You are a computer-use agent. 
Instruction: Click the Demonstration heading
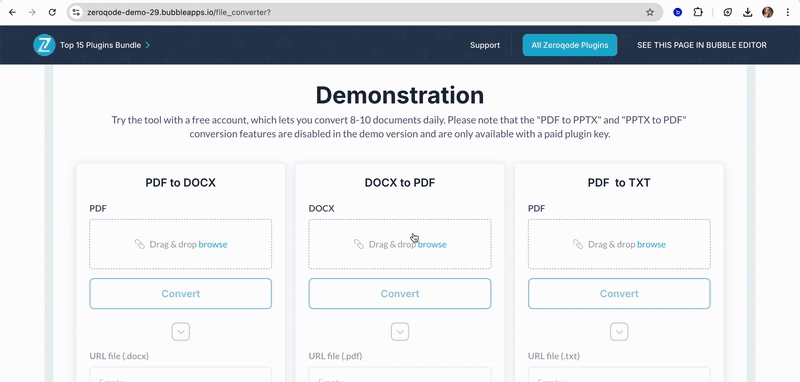point(399,95)
